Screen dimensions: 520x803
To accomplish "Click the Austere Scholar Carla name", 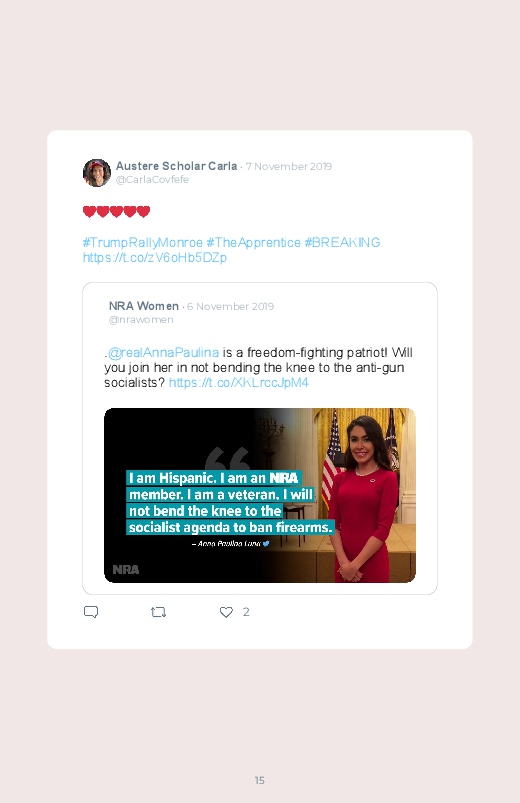I will point(176,166).
